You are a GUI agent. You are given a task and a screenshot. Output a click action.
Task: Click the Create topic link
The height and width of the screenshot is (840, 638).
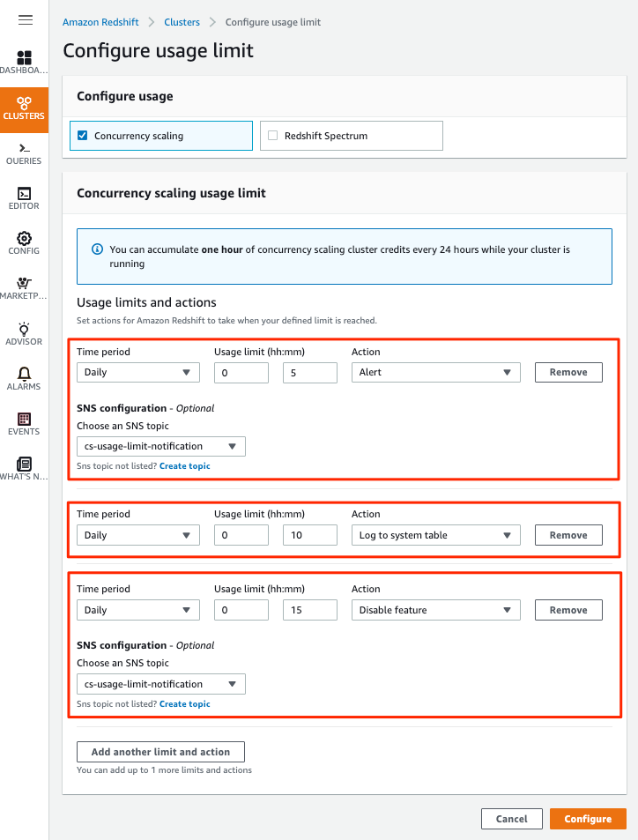point(185,465)
